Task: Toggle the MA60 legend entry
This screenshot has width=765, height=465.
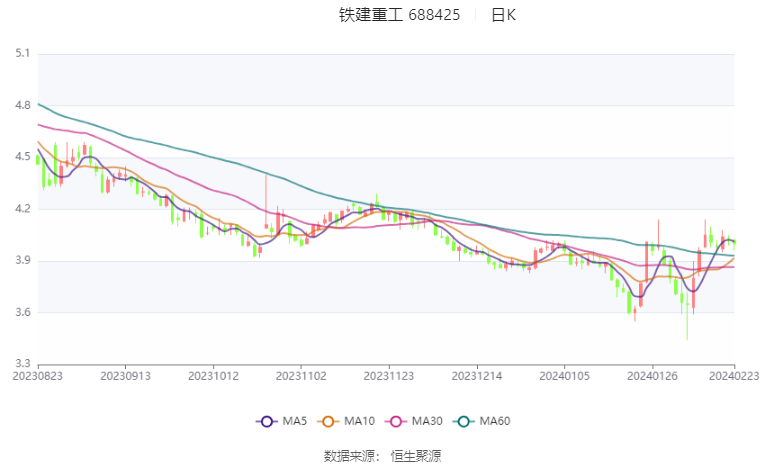Action: click(482, 421)
